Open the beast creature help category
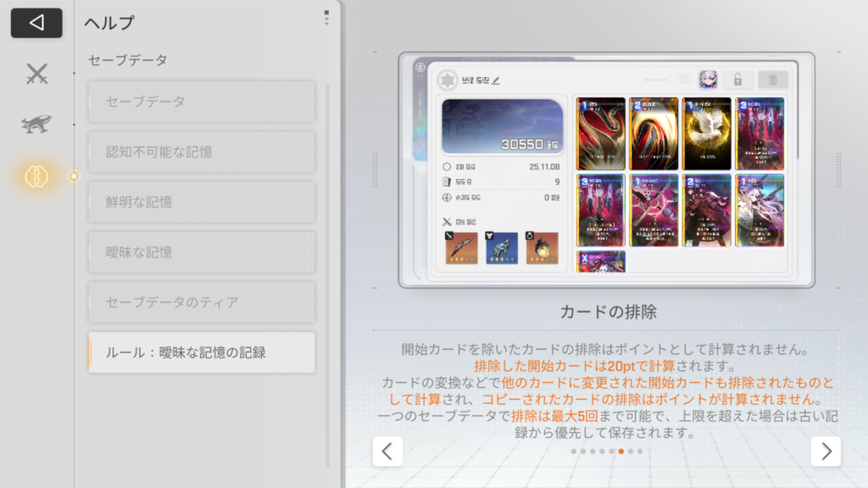 [x=36, y=124]
